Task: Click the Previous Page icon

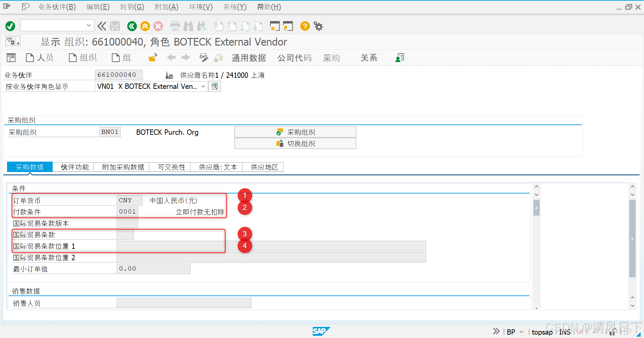Action: point(232,26)
